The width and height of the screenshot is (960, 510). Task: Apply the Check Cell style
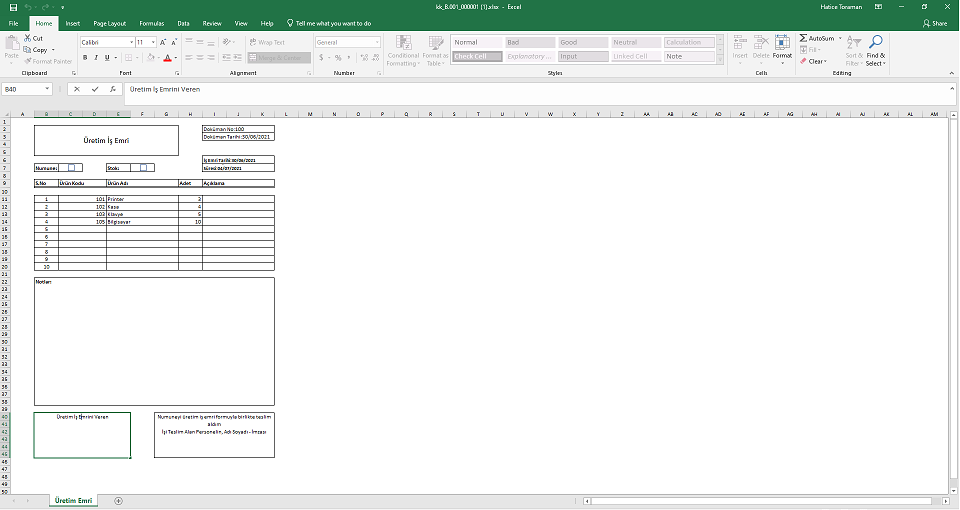point(474,57)
